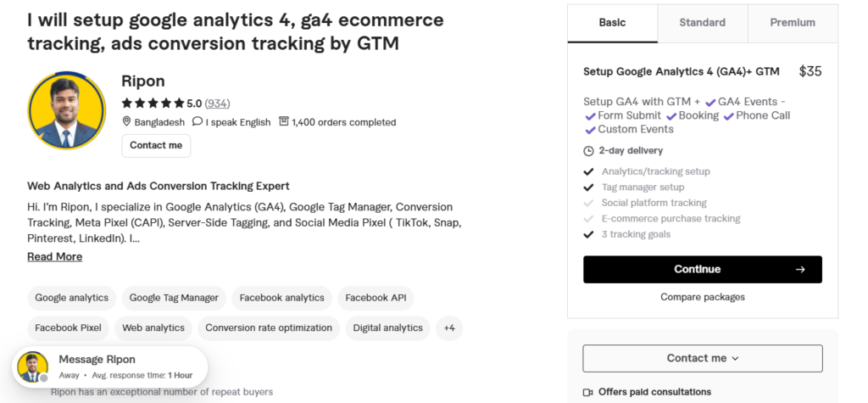868x403 pixels.
Task: Click the 3 tracking goals checkmark icon
Action: point(588,234)
